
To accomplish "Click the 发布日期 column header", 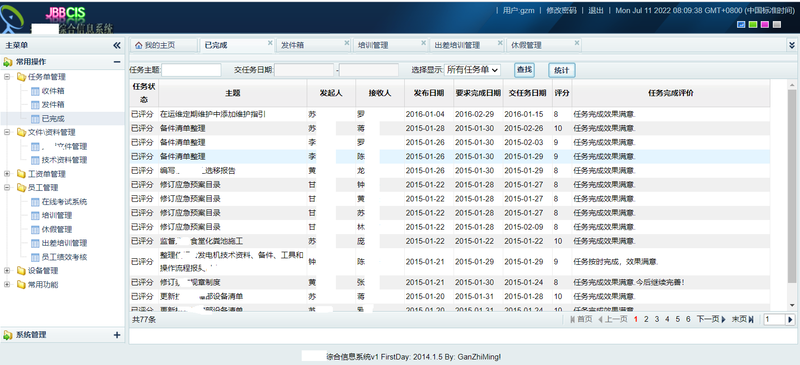I will (429, 93).
